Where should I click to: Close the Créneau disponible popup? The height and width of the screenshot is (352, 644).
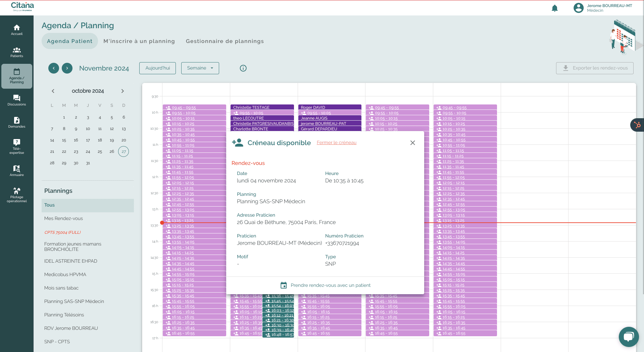(x=413, y=143)
